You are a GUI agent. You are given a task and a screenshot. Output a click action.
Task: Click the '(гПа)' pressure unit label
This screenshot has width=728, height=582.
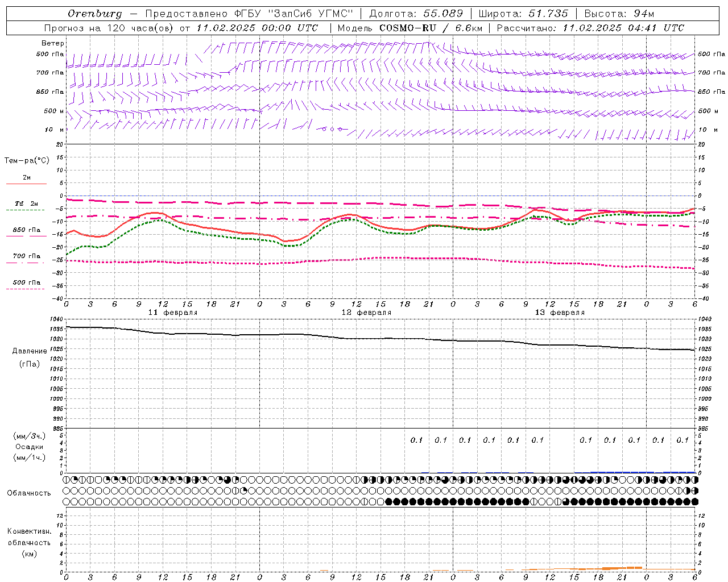coord(29,364)
